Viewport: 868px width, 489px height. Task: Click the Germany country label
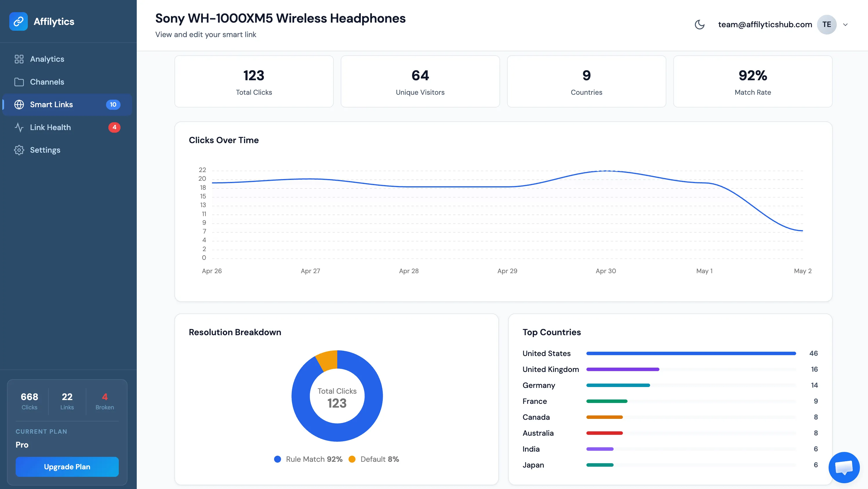(x=539, y=385)
